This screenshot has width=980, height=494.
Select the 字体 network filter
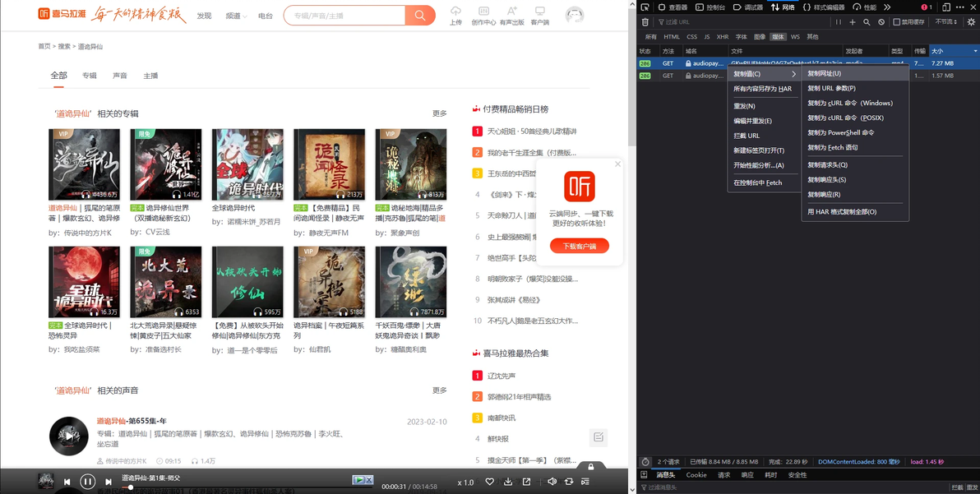(742, 37)
